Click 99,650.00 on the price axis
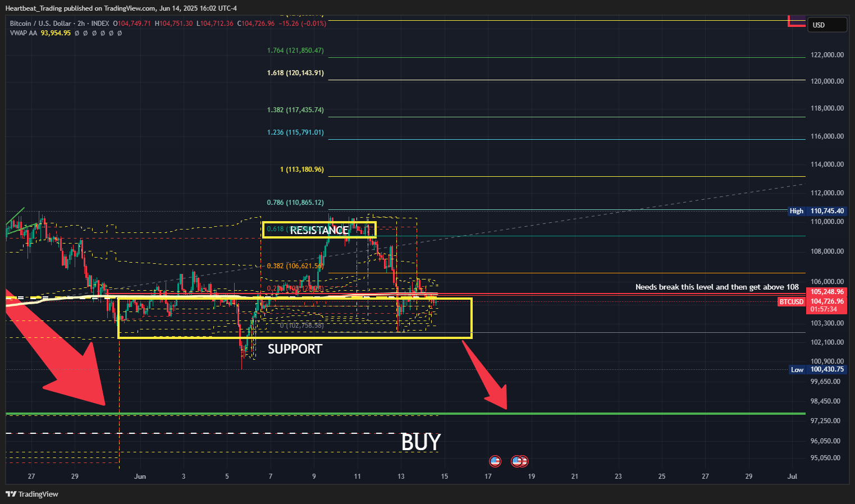 click(825, 382)
